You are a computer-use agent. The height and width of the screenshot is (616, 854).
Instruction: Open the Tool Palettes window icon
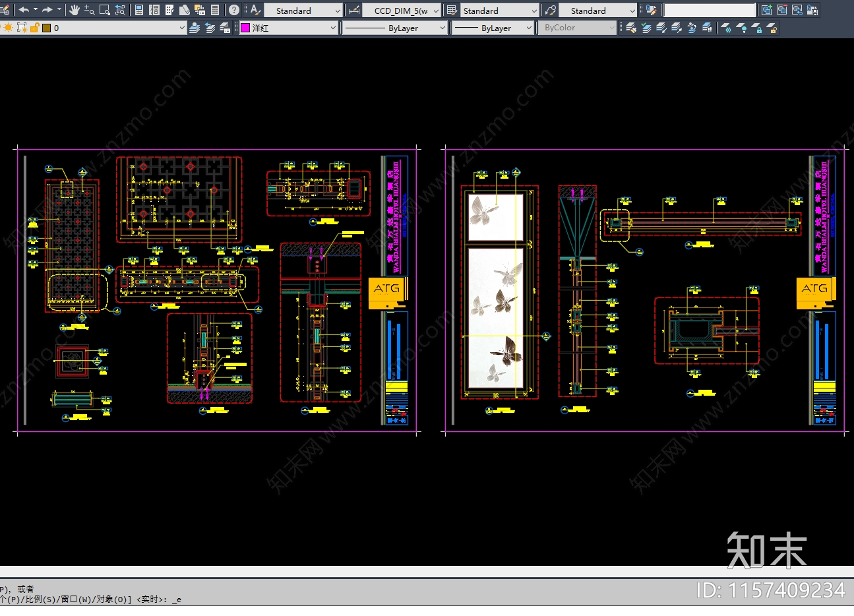(169, 10)
